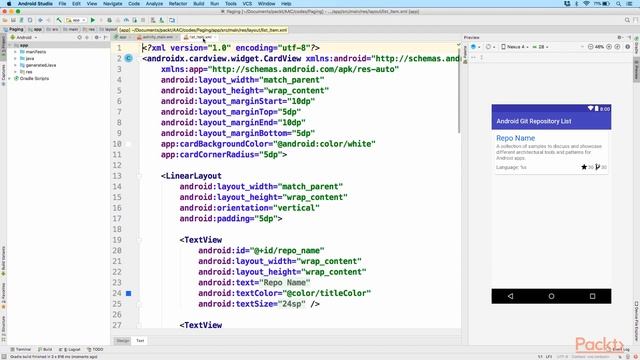The width and height of the screenshot is (640, 360).
Task: Click the macOS Spotlight search icon
Action: pyautogui.click(x=619, y=4)
